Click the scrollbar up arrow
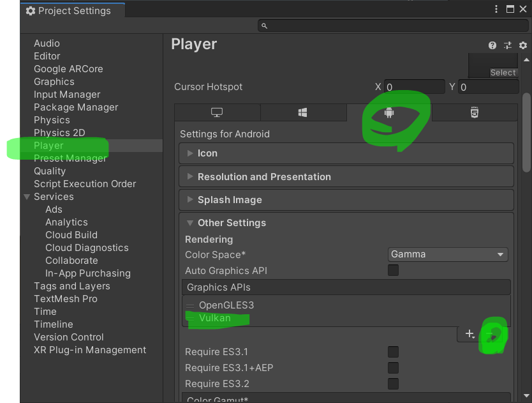Image resolution: width=532 pixels, height=403 pixels. (526, 60)
